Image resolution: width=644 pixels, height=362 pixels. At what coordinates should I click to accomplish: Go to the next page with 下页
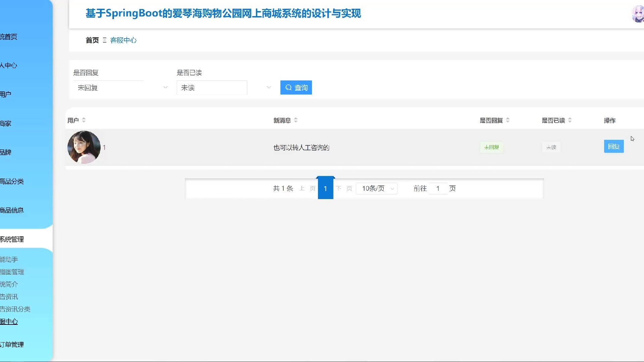(344, 188)
